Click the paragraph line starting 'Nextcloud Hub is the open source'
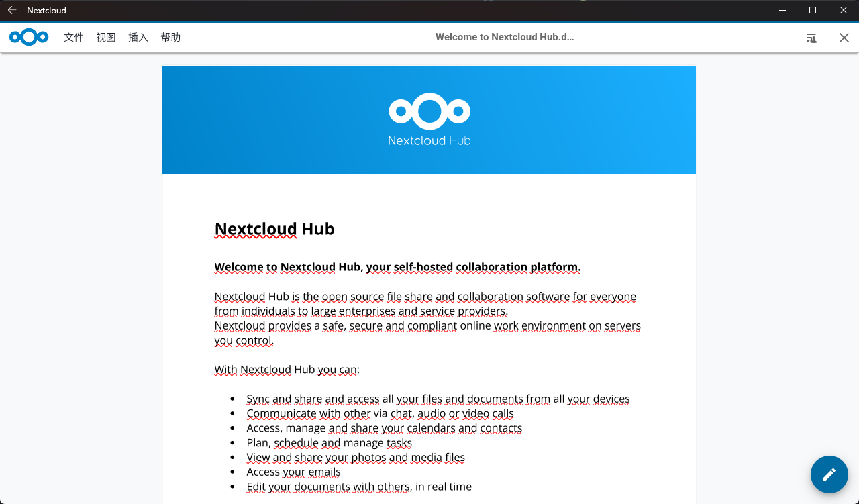Image resolution: width=859 pixels, height=504 pixels. (425, 297)
